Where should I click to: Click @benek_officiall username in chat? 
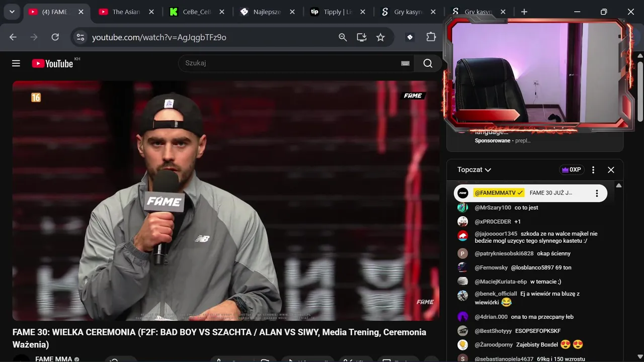[496, 294]
